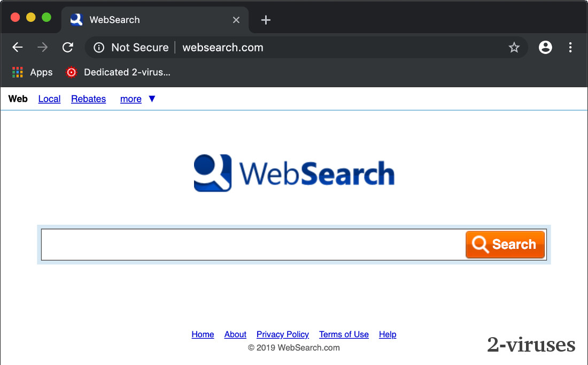Open the Apps grid shortcut

33,72
